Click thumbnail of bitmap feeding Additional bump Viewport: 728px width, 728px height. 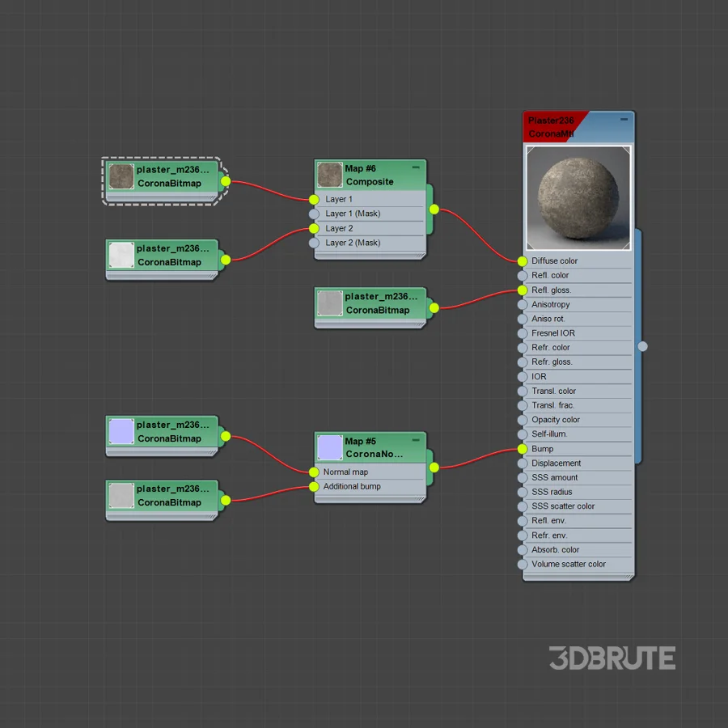pos(121,495)
